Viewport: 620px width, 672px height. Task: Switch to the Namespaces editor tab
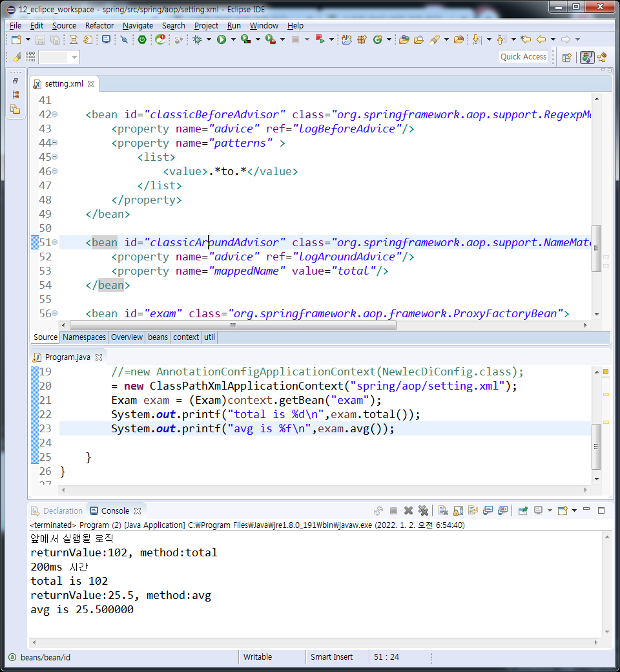(84, 337)
